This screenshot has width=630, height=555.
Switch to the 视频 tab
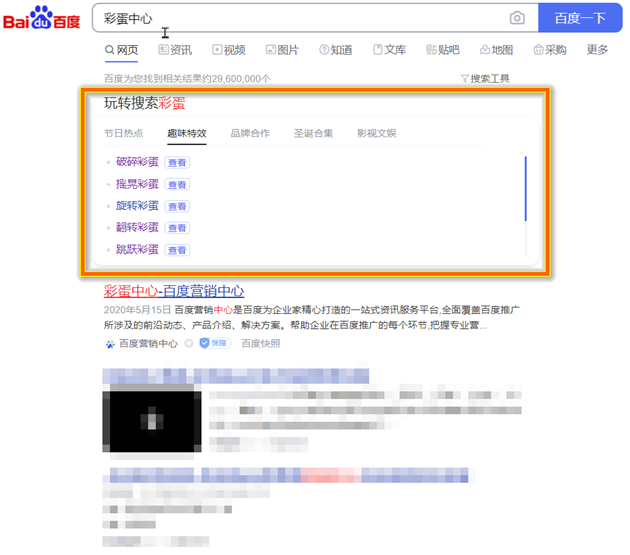[229, 50]
